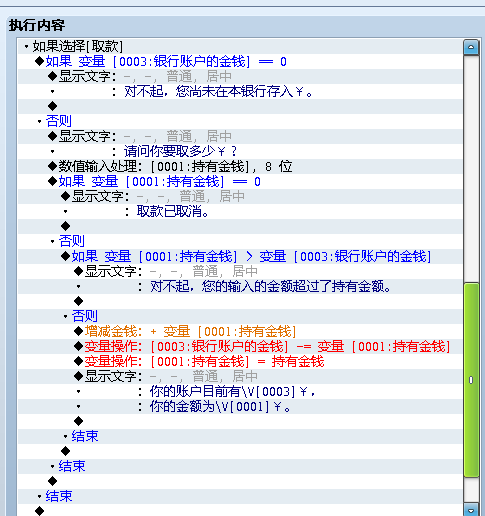485x516 pixels.
Task: Select 变量操作 [0001:持有金钱] = 持有金钱 row
Action: 240,361
